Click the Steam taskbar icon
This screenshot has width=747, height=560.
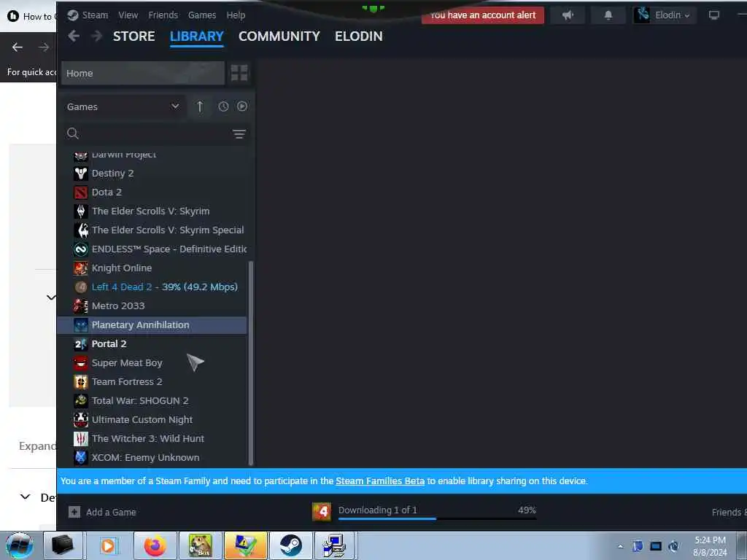290,545
